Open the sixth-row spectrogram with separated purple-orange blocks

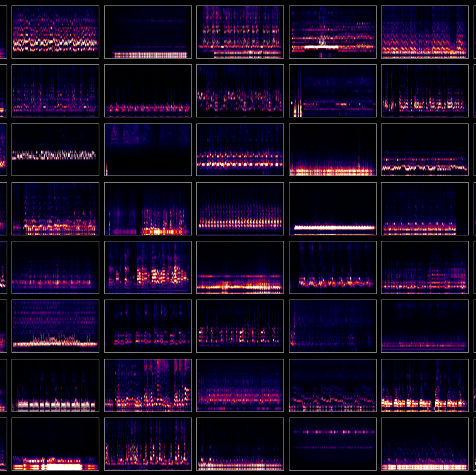coord(148,326)
